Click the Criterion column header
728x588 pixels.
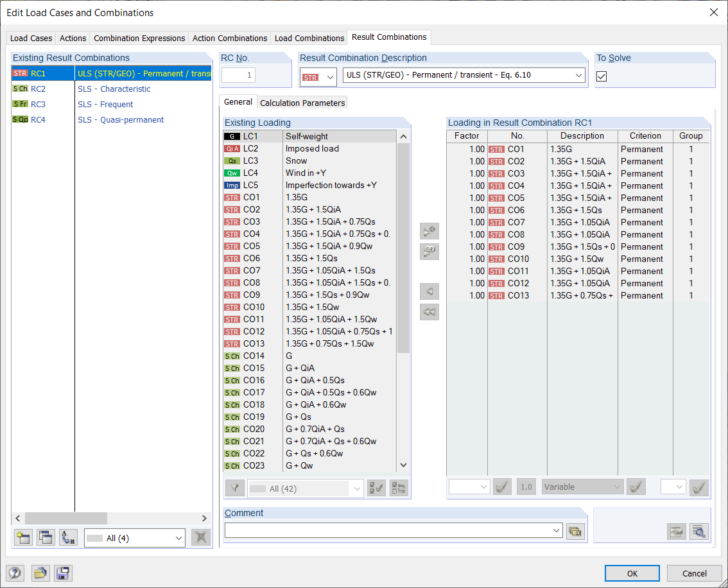click(645, 135)
